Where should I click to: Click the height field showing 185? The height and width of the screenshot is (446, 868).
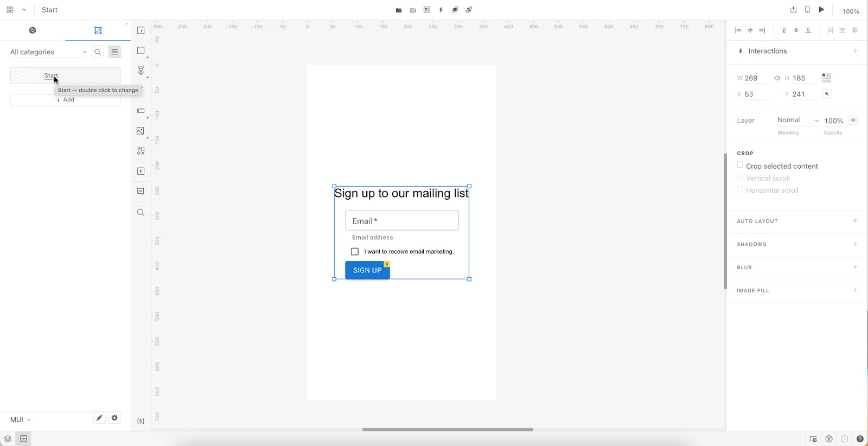(x=804, y=78)
